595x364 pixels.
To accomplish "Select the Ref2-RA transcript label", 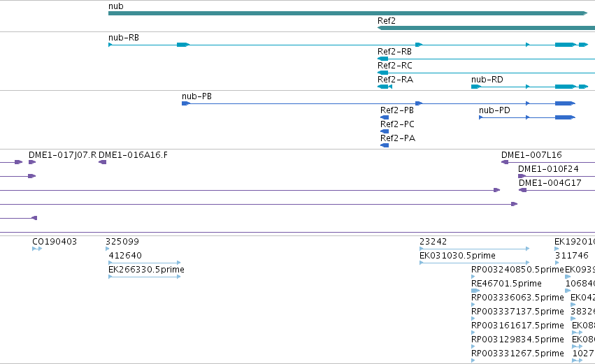I will click(x=395, y=80).
